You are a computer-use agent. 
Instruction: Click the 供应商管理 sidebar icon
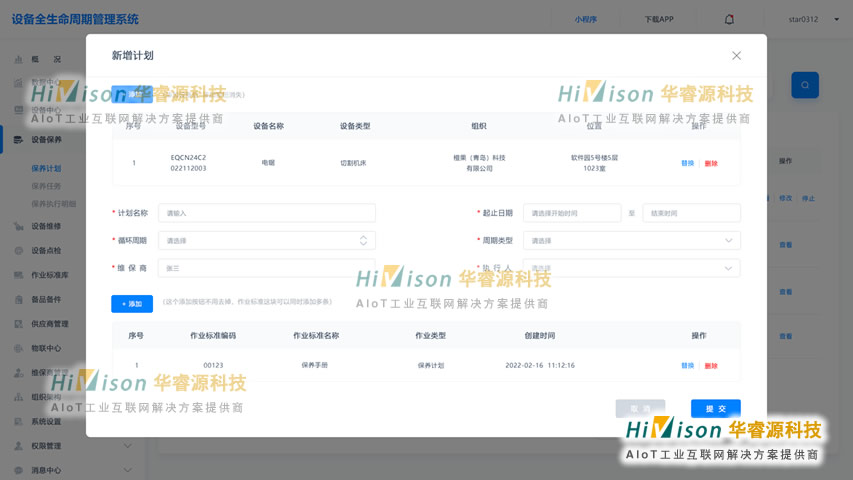click(x=18, y=324)
